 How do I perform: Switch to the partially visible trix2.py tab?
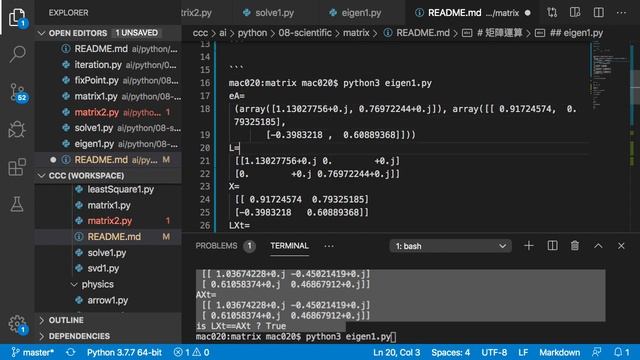pyautogui.click(x=196, y=13)
